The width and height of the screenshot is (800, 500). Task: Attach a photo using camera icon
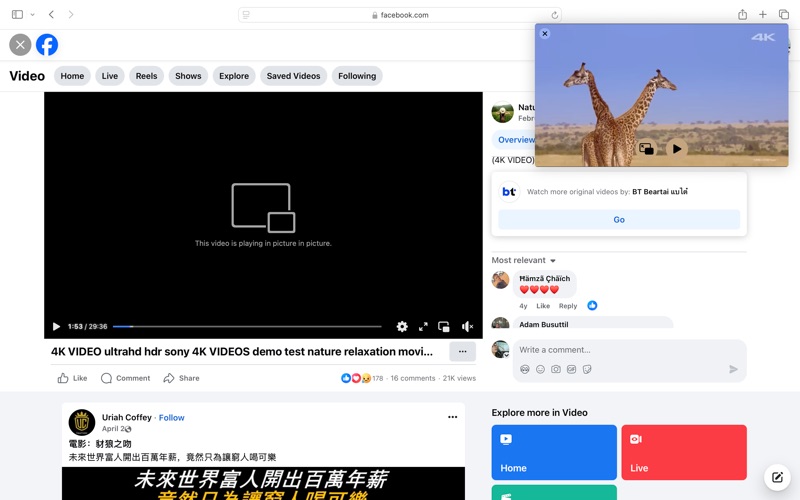[x=556, y=369]
